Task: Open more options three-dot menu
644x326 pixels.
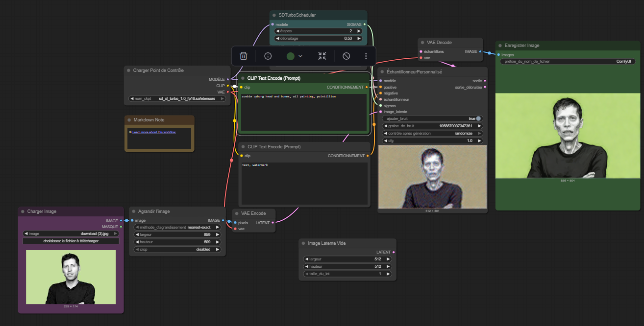Action: click(366, 56)
